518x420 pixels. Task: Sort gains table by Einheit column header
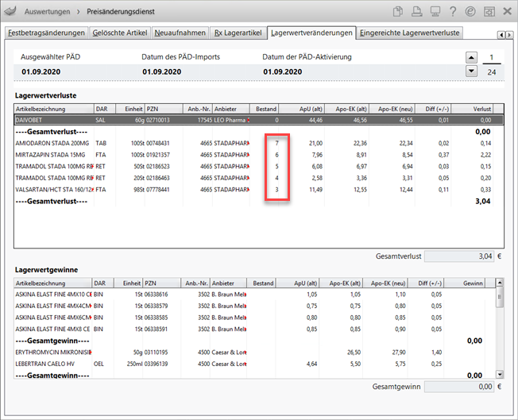129,283
